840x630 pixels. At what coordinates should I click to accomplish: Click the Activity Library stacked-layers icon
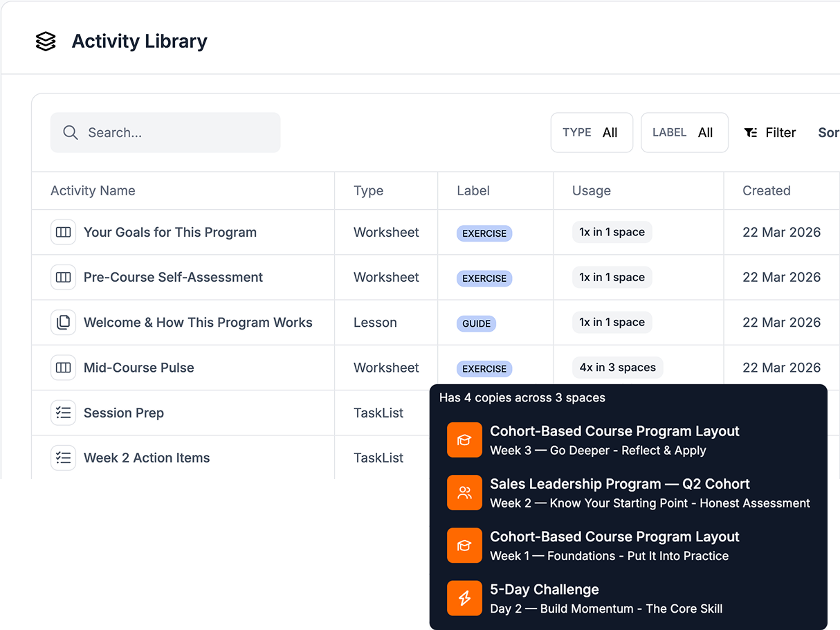pos(45,41)
